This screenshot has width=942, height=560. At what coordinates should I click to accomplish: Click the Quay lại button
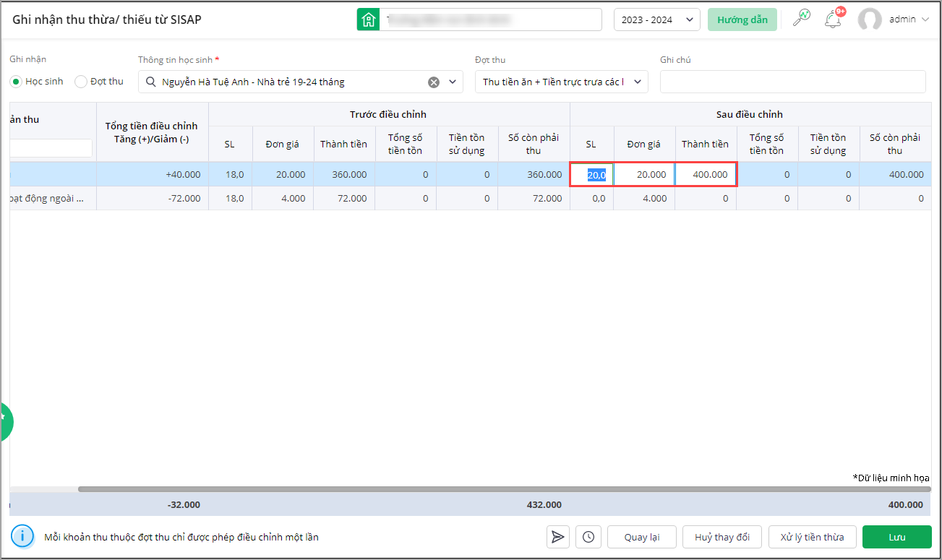[641, 537]
